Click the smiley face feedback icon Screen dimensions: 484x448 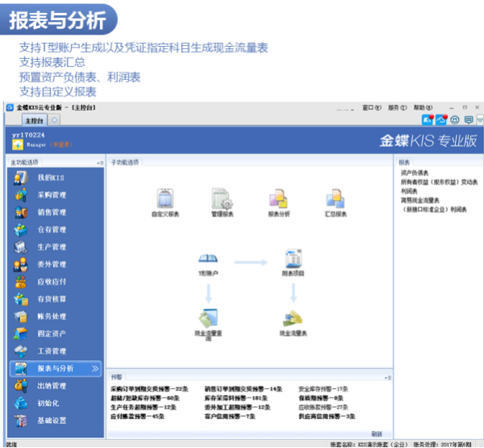pyautogui.click(x=455, y=120)
